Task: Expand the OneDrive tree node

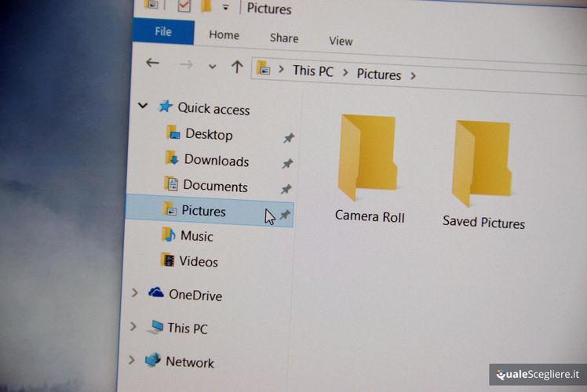Action: pos(134,292)
